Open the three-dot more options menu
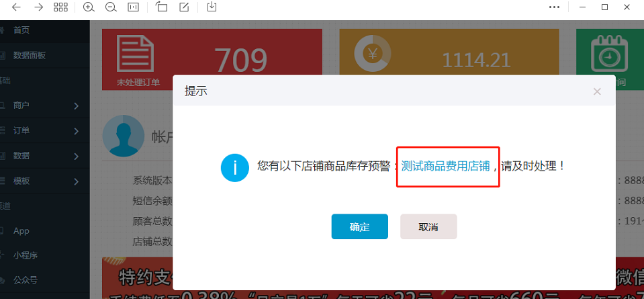The height and width of the screenshot is (299, 644). pos(555,7)
